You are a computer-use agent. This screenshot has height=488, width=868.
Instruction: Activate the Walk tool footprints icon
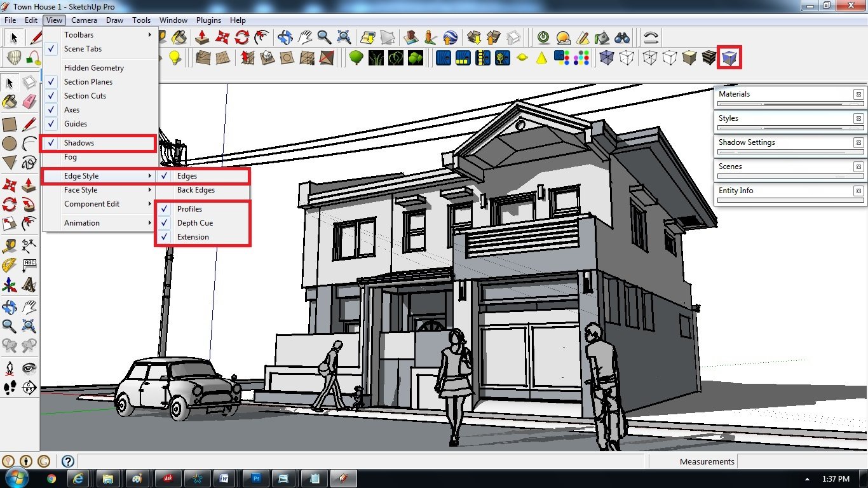10,388
